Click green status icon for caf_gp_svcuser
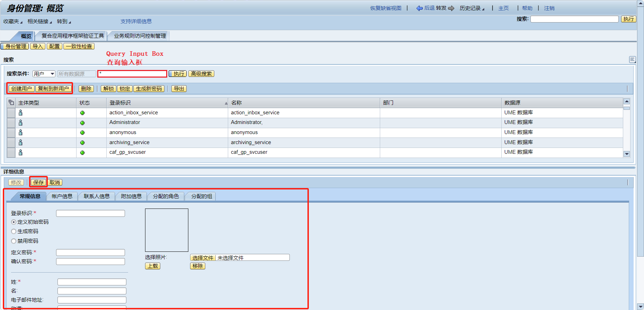This screenshot has height=310, width=644. [82, 153]
